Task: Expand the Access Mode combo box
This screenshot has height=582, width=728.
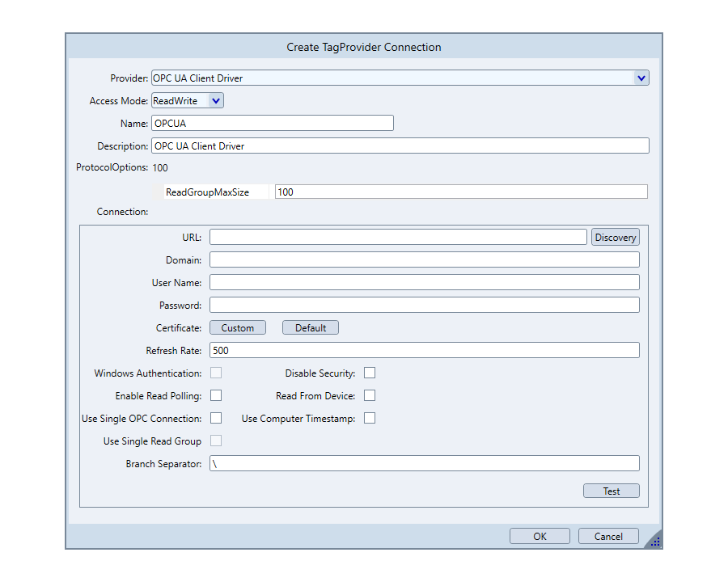Action: (215, 101)
